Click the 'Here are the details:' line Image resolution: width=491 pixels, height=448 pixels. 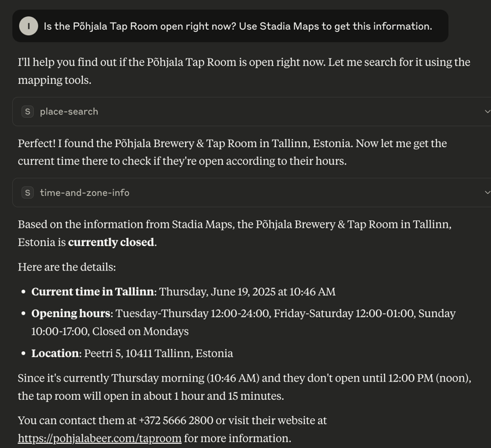(x=66, y=267)
